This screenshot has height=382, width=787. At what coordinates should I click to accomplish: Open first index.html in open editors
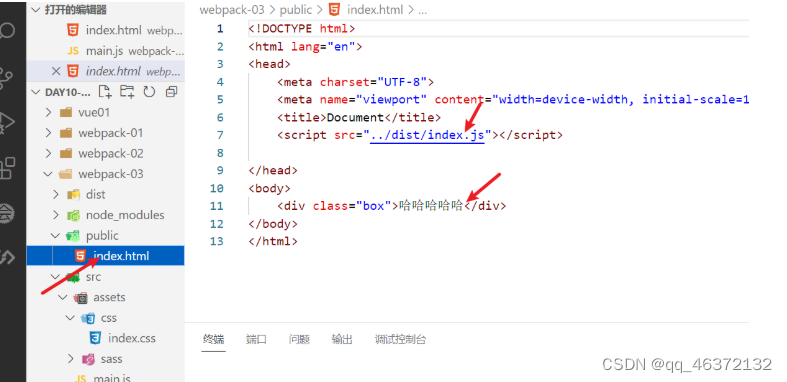(113, 30)
